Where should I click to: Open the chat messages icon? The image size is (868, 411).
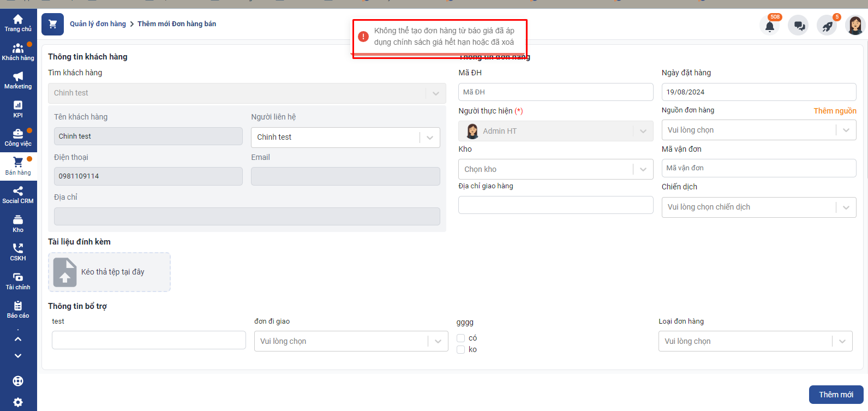pos(799,26)
